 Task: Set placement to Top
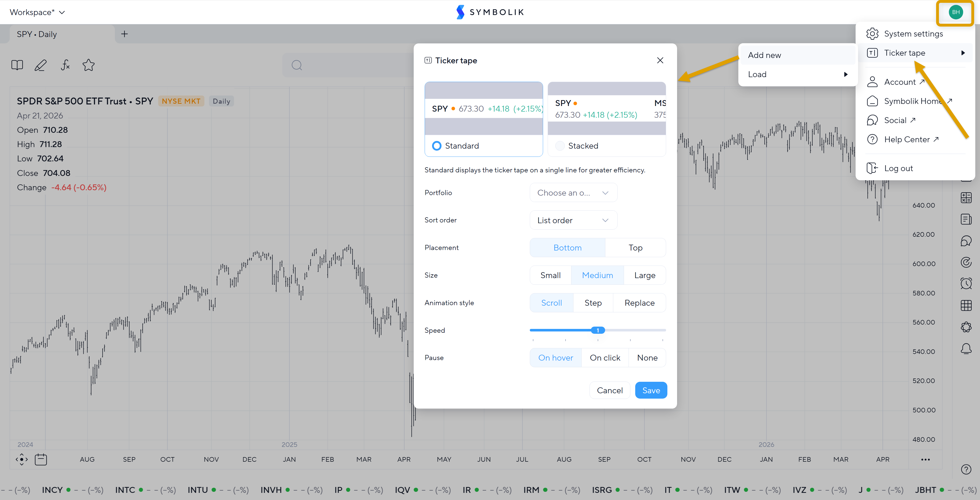(635, 247)
